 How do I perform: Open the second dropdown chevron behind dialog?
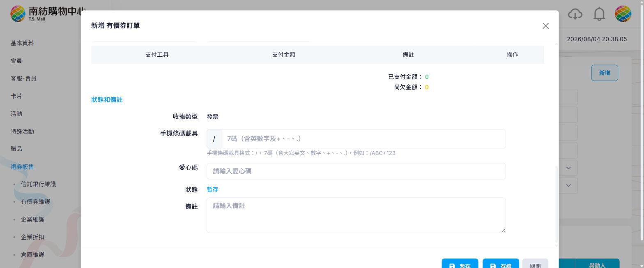[x=568, y=185]
